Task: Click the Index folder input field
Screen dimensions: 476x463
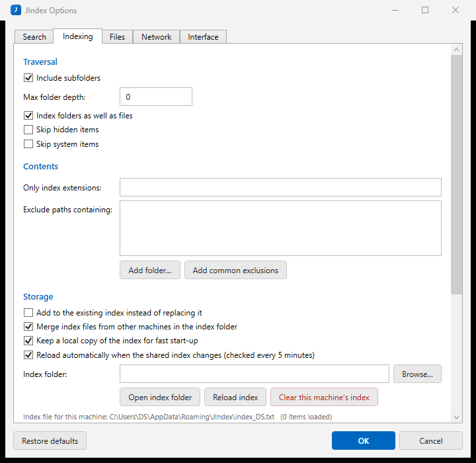Action: [x=255, y=374]
